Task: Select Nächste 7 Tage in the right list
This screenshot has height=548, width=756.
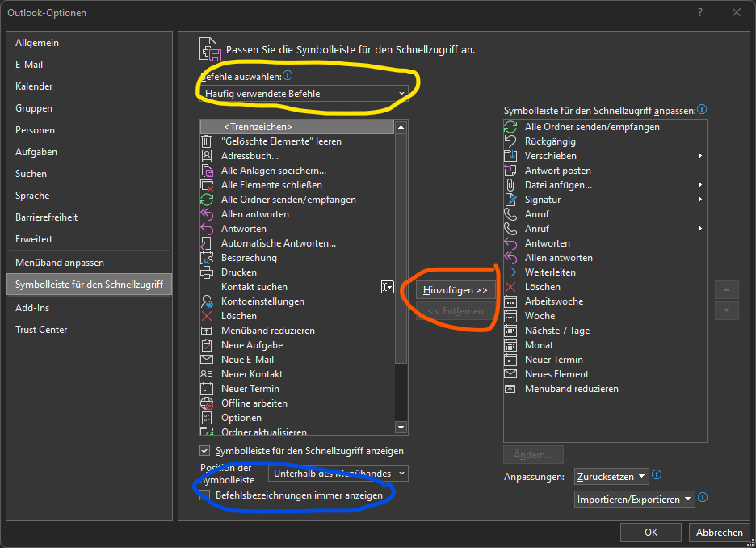Action: click(x=605, y=331)
